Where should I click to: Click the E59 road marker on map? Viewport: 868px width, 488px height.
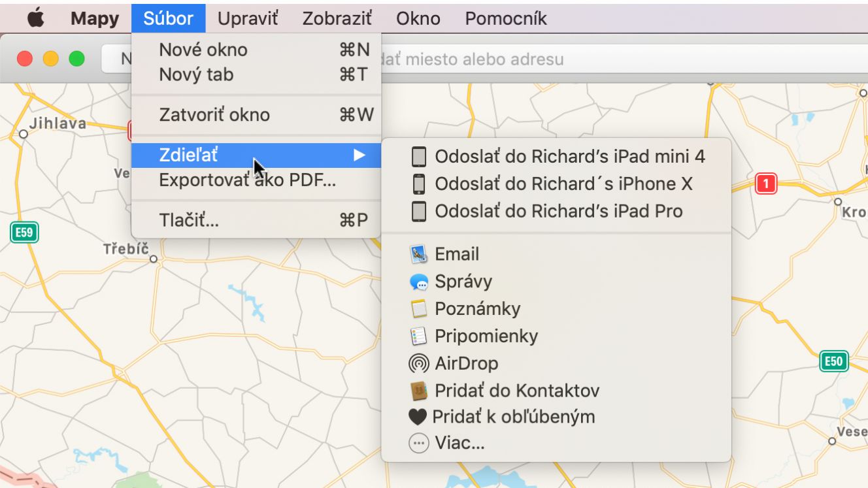coord(24,232)
